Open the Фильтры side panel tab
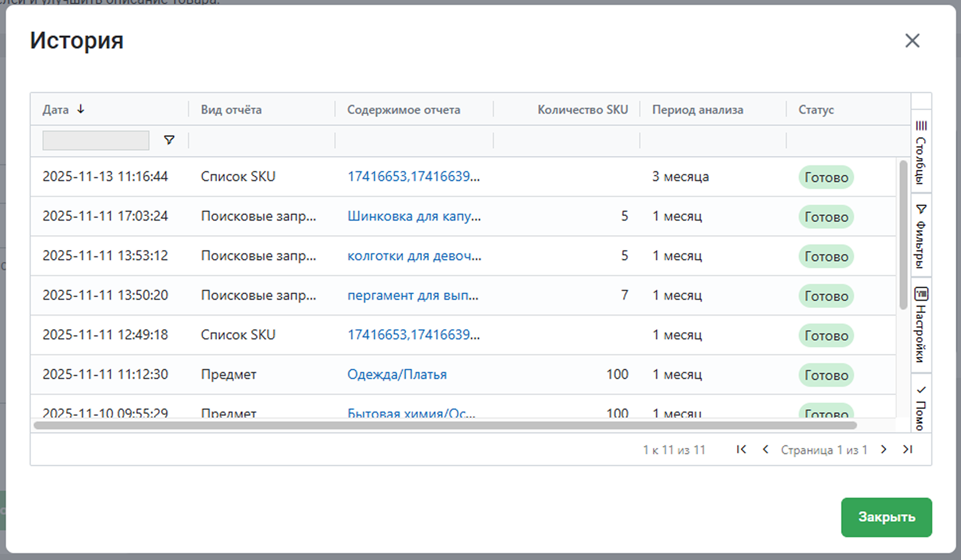961x560 pixels. point(921,235)
